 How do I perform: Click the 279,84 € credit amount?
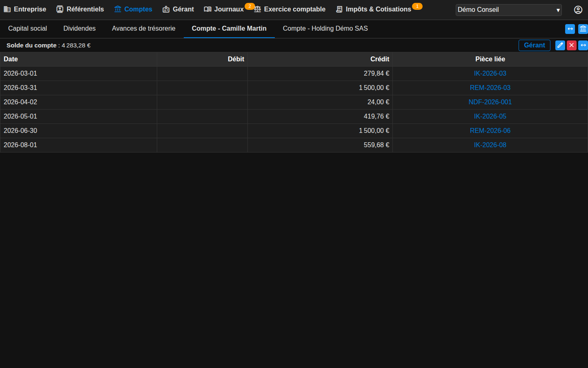376,74
